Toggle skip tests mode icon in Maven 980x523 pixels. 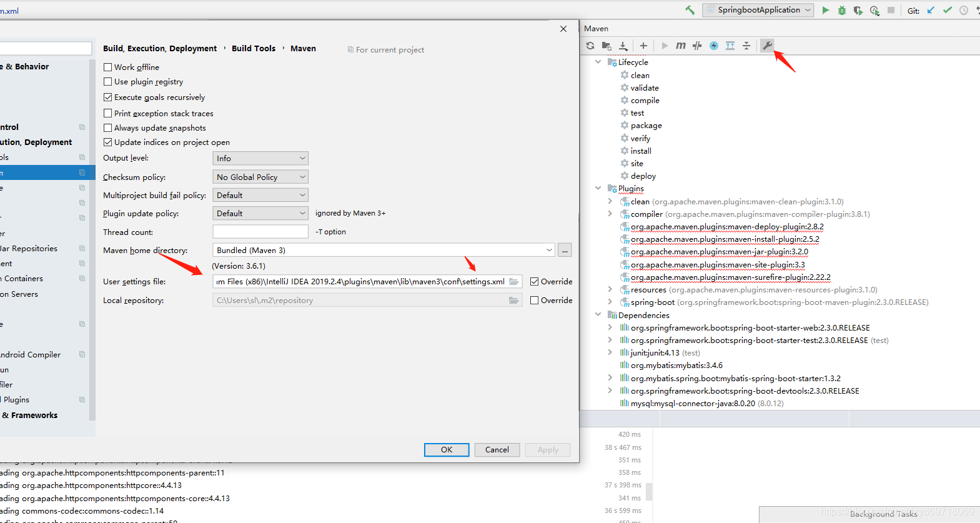click(x=697, y=46)
